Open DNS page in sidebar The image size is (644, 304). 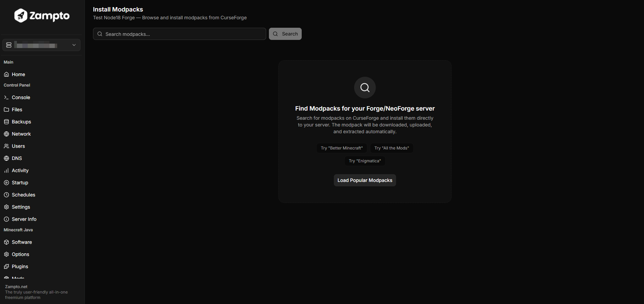coord(41,158)
